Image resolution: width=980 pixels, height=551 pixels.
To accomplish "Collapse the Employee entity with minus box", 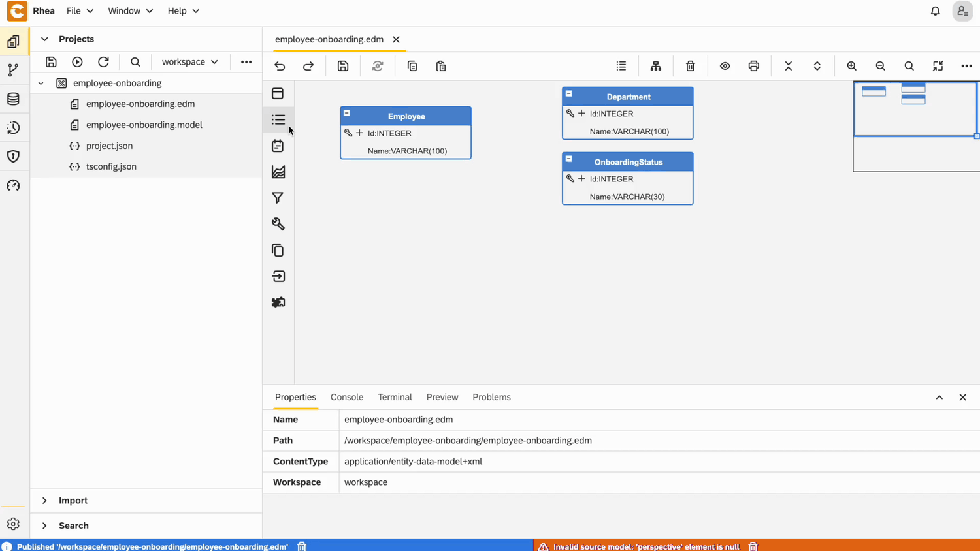I will coord(347,114).
